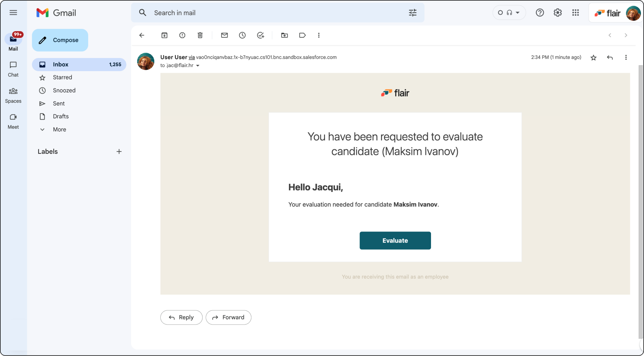Add the email to Tasks
Image resolution: width=644 pixels, height=356 pixels.
click(x=261, y=35)
